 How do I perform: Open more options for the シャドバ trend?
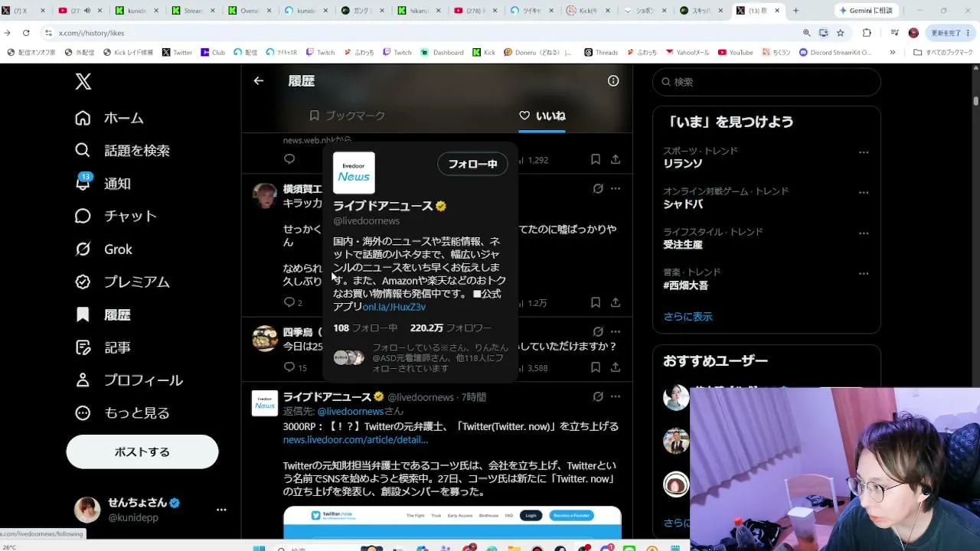click(x=864, y=193)
